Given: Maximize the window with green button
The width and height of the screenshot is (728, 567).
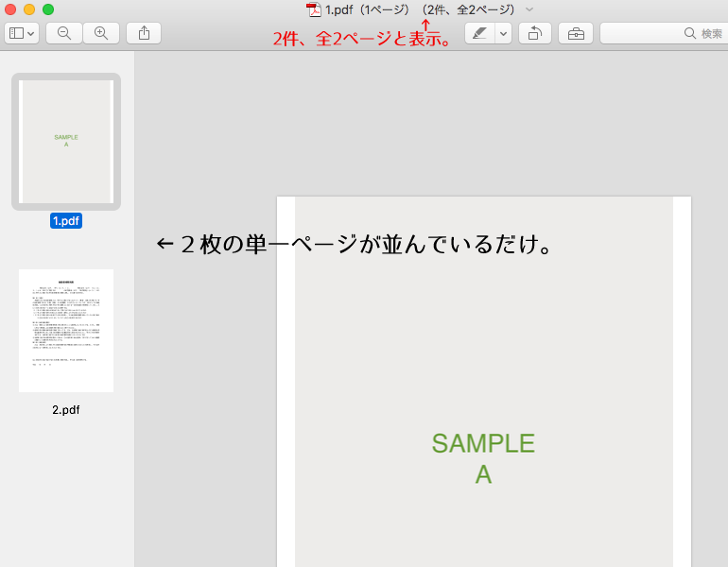Looking at the screenshot, I should [48, 9].
